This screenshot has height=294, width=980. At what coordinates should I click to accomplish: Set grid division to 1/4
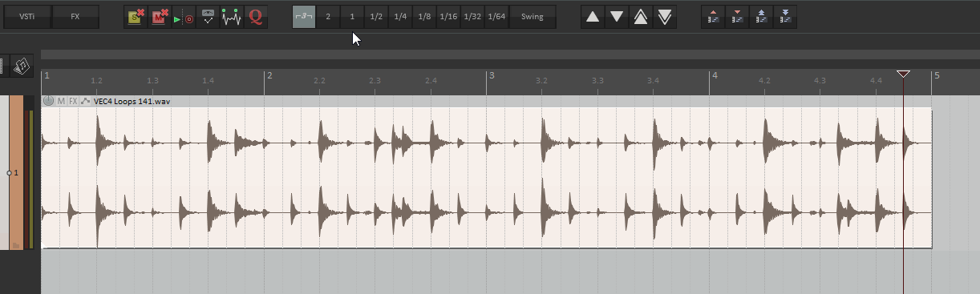(400, 17)
